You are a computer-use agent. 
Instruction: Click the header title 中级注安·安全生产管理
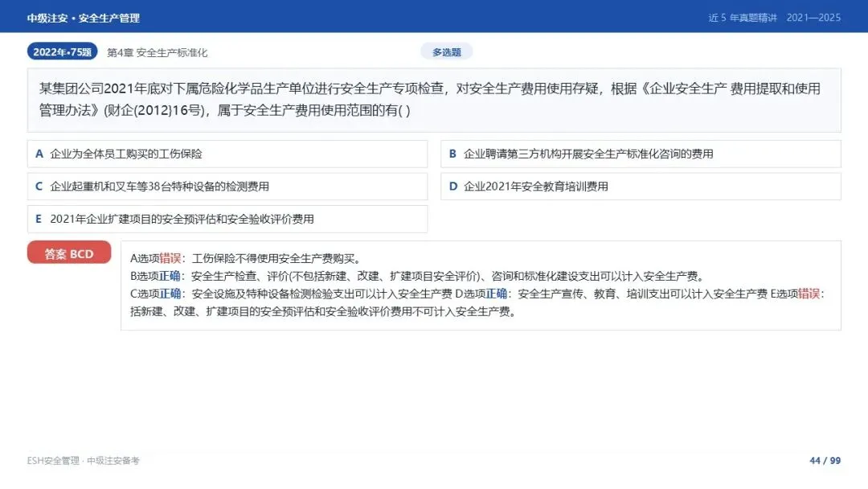pyautogui.click(x=83, y=18)
